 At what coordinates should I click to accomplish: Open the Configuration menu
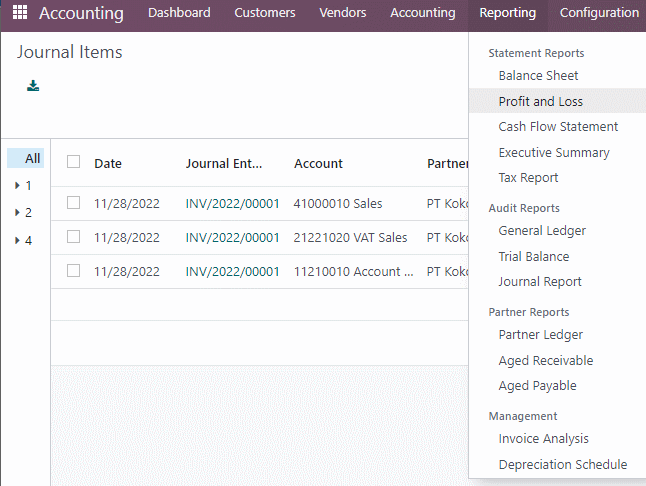point(599,13)
